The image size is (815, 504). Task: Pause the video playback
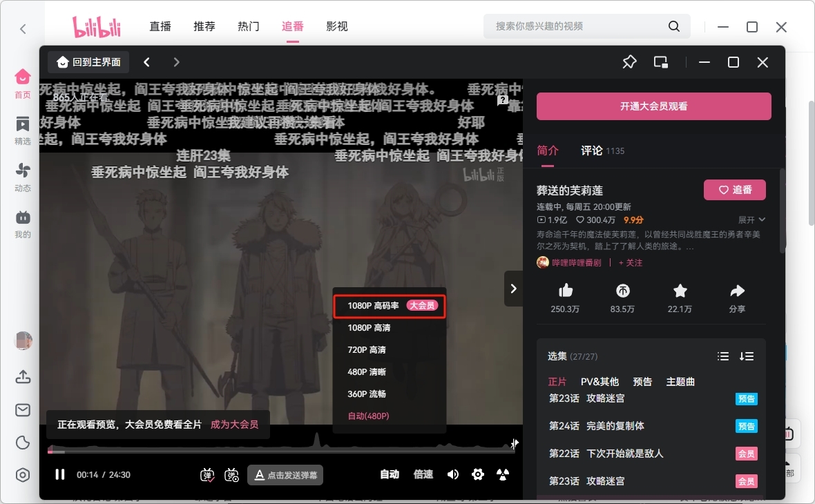pyautogui.click(x=60, y=474)
